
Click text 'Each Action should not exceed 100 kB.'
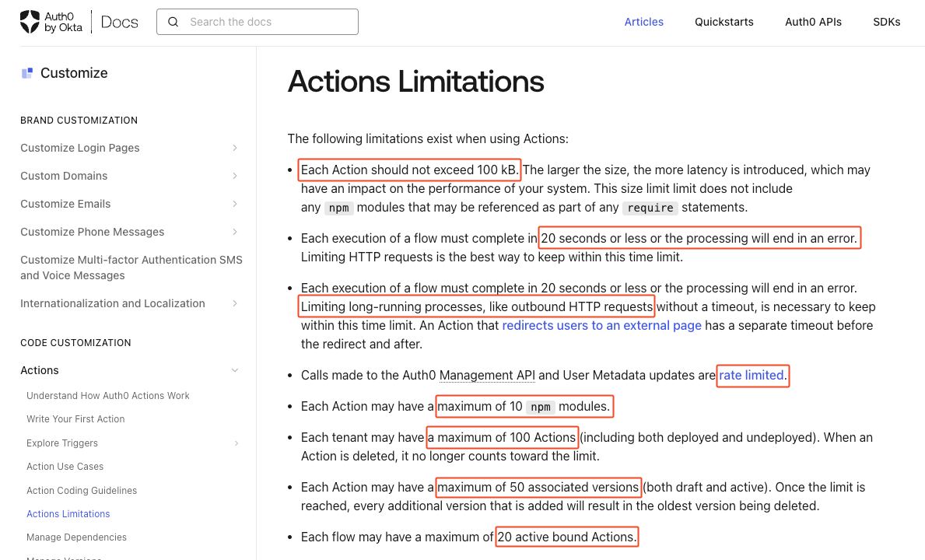[409, 170]
